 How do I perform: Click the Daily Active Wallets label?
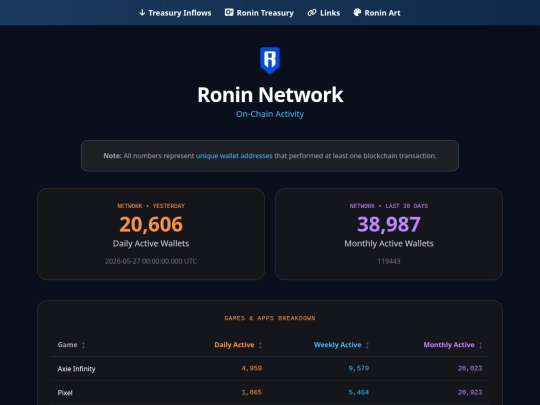click(151, 243)
